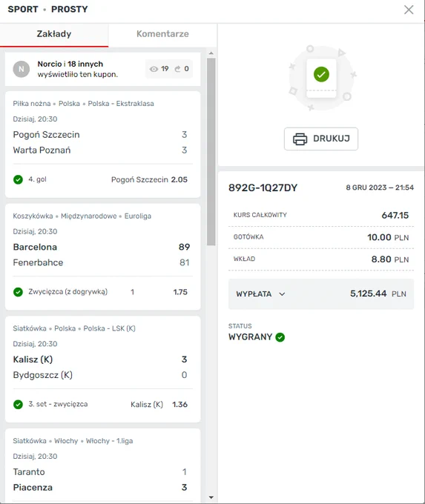Click green check next to WYGRANY status
Image resolution: width=425 pixels, height=504 pixels.
(x=280, y=337)
